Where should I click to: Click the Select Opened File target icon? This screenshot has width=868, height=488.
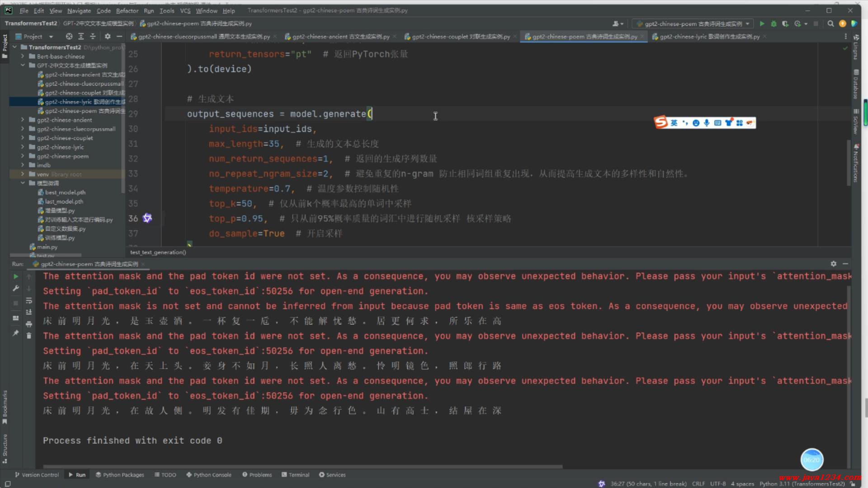[69, 36]
